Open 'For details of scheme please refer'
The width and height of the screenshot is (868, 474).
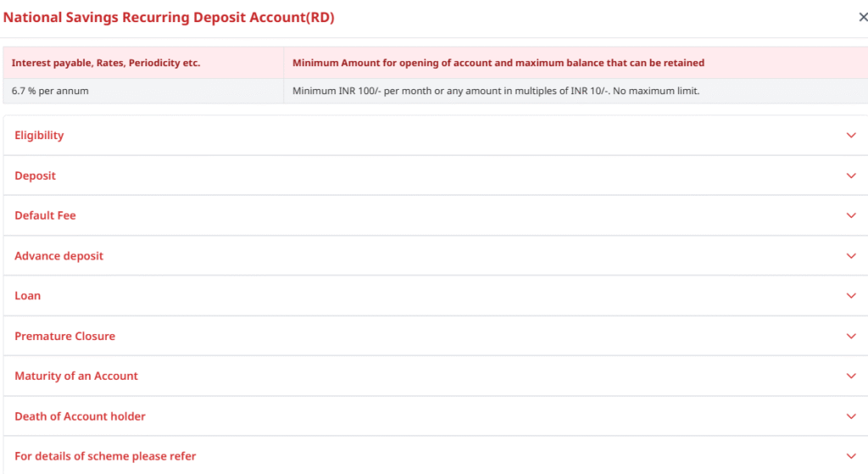[x=105, y=456]
